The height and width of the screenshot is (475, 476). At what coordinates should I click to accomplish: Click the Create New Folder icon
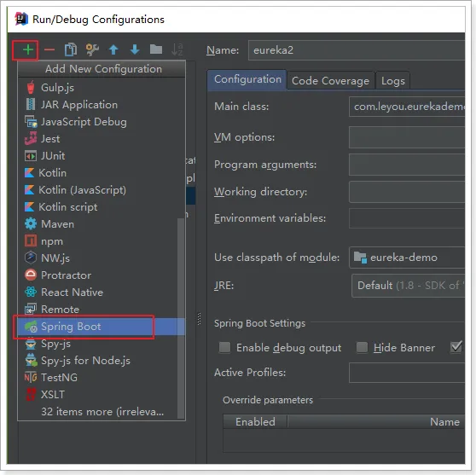click(156, 49)
